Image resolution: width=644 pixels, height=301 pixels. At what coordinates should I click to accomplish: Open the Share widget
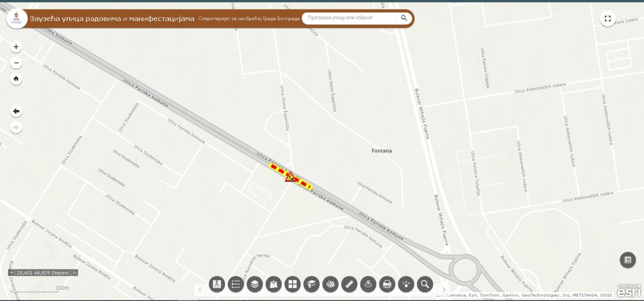pos(406,284)
